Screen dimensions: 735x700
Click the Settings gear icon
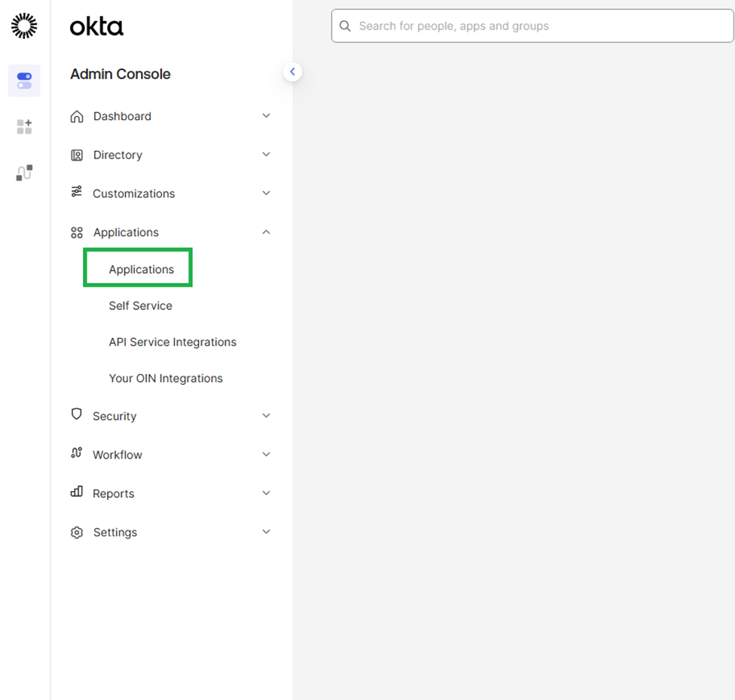(77, 533)
